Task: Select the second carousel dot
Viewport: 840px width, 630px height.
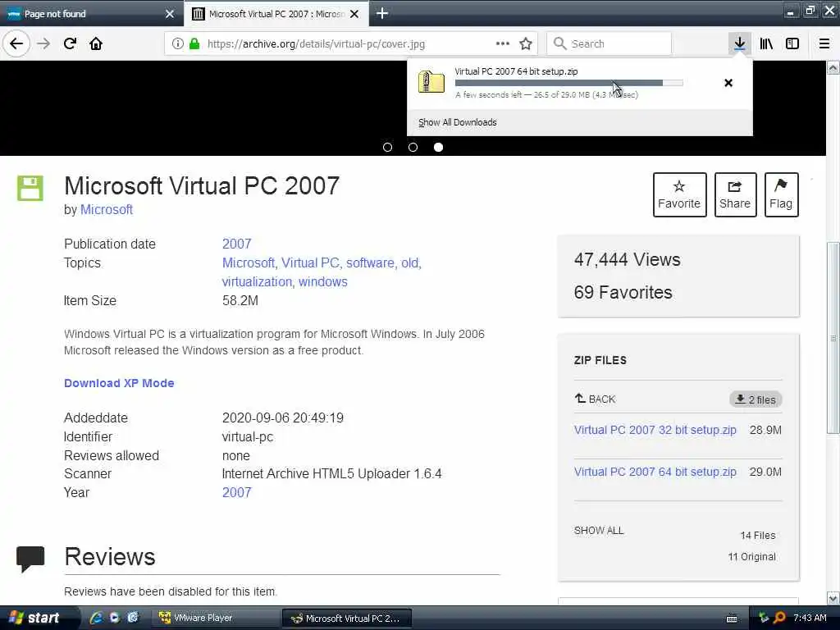Action: 413,148
